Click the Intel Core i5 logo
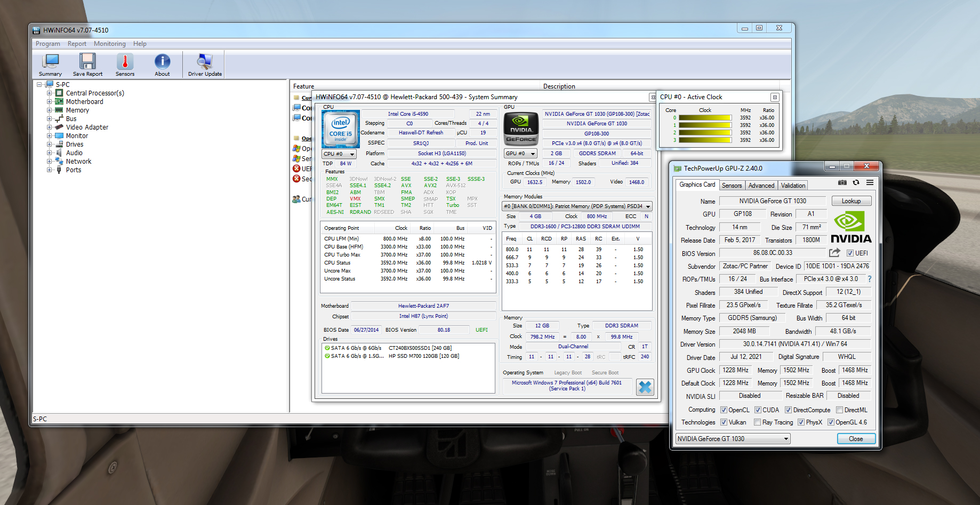Image resolution: width=980 pixels, height=505 pixels. point(341,129)
